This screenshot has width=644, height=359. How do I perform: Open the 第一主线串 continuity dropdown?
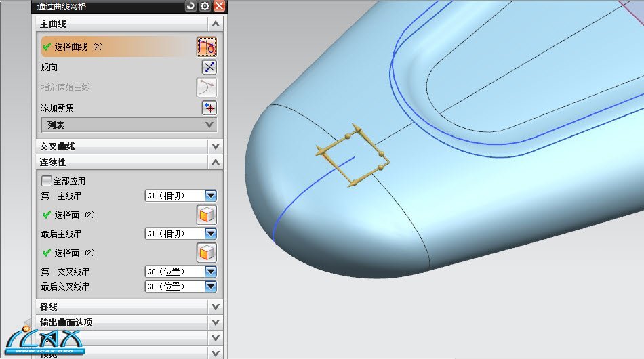coord(211,196)
